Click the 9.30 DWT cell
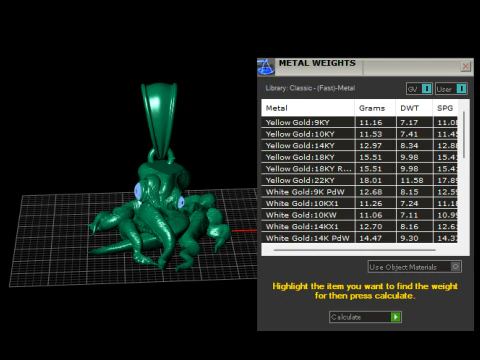 414,238
